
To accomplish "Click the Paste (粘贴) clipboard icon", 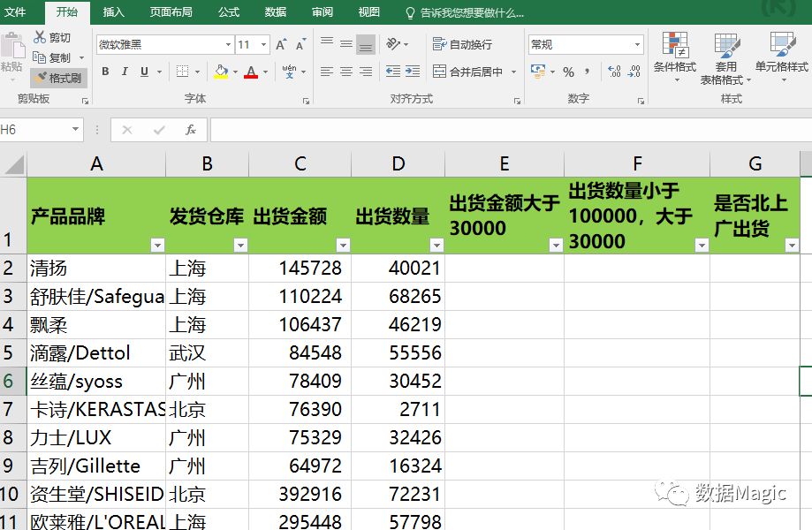I will click(x=12, y=48).
